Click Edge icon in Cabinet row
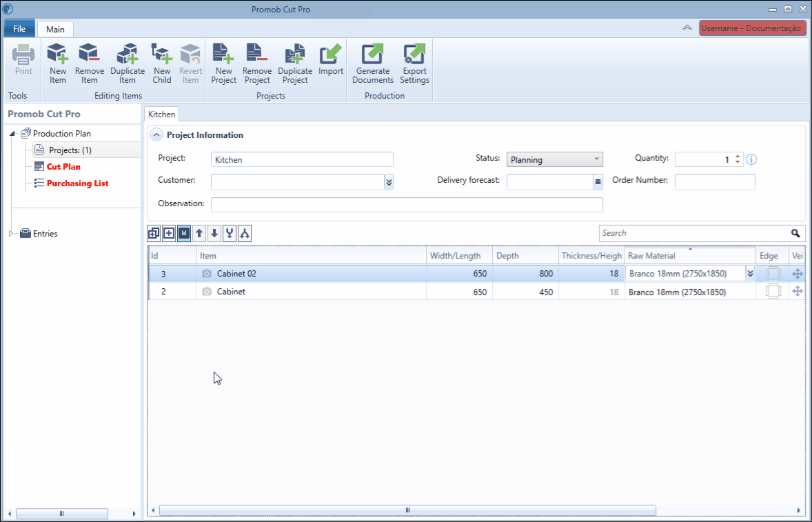 [x=773, y=291]
